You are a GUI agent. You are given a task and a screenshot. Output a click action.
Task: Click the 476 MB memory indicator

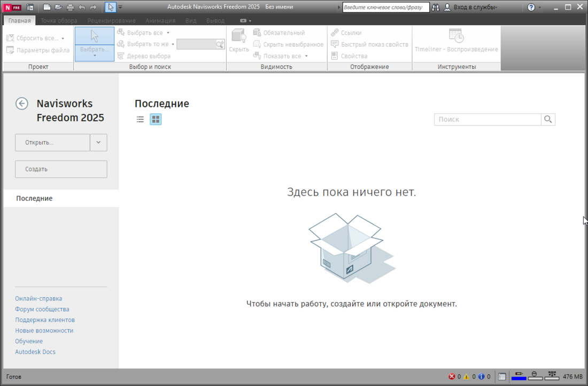coord(572,376)
